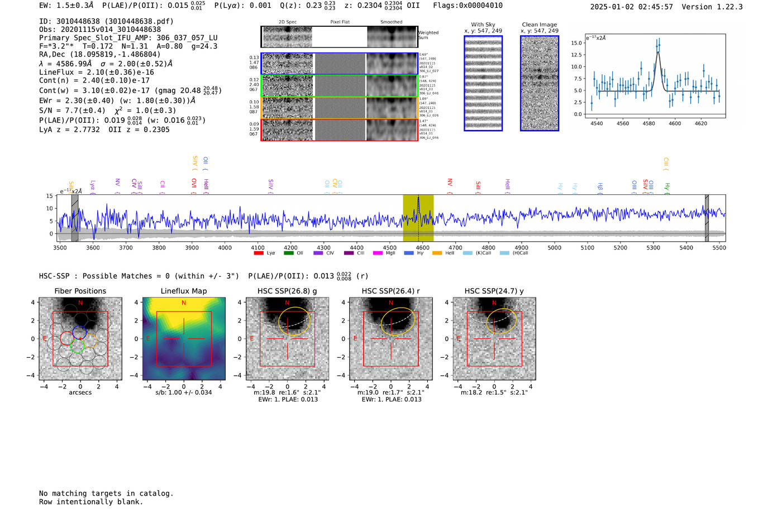Click the 'LineFlux = 2.10(±0.36)e-16' value
The image size is (782, 532).
click(97, 72)
